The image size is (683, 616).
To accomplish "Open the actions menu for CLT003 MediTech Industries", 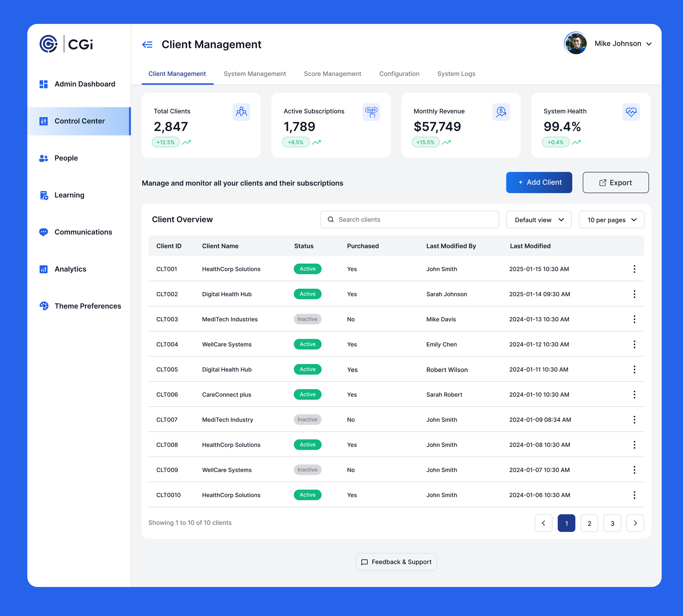I will [634, 319].
